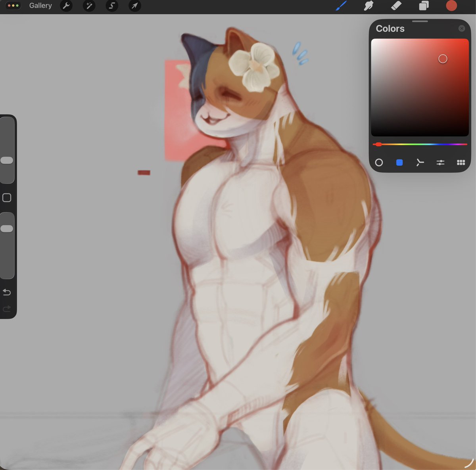The width and height of the screenshot is (476, 470).
Task: Click the grabber handle atop the Colors panel
Action: coord(420,21)
